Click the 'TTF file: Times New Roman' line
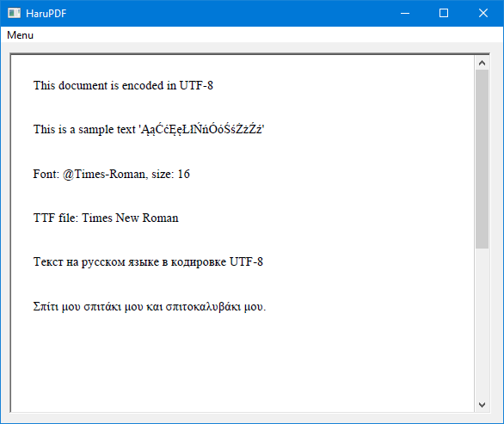504x424 pixels. coord(106,218)
